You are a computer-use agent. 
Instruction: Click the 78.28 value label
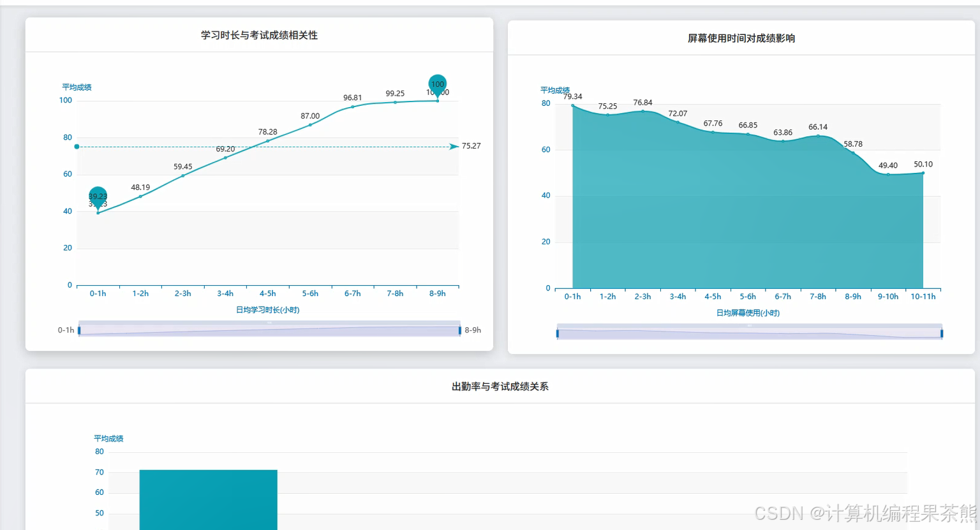268,132
